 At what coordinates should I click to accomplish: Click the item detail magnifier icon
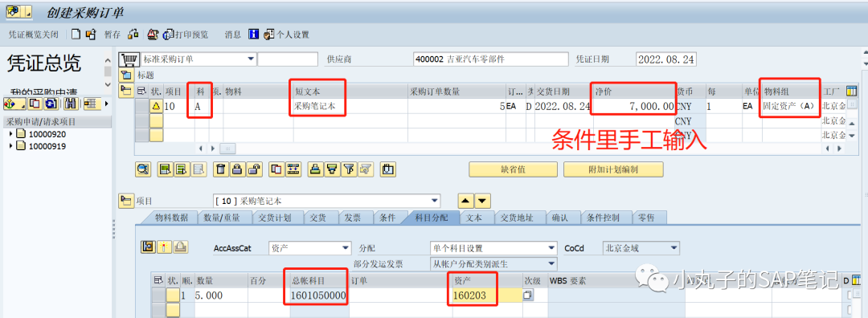click(x=143, y=169)
